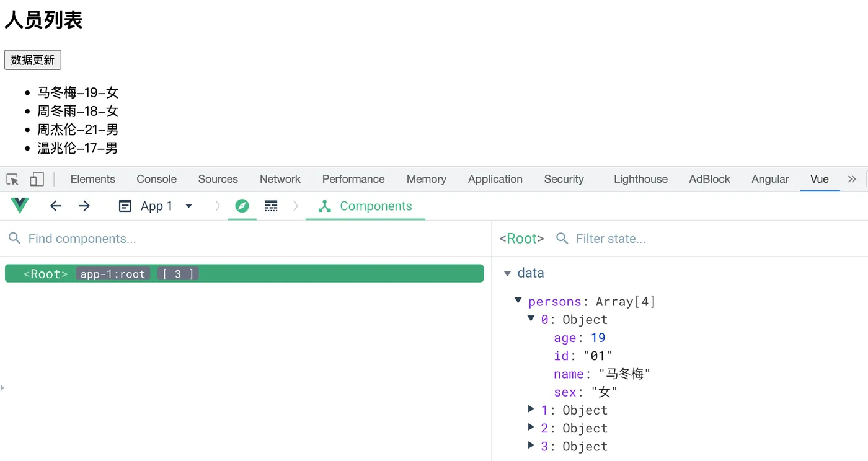Click list item 马冬梅-19-女
868x461 pixels.
tap(77, 92)
